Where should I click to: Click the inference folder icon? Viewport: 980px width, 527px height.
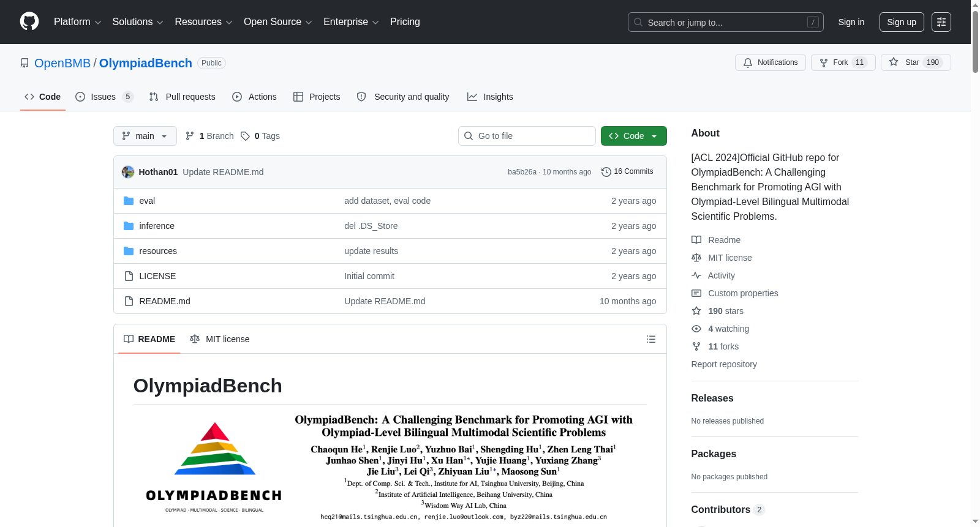click(129, 226)
